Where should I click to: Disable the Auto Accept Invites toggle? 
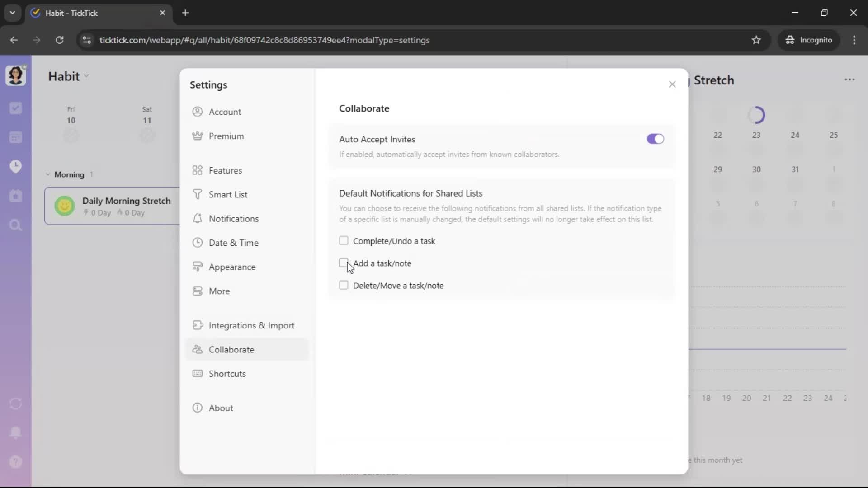655,139
